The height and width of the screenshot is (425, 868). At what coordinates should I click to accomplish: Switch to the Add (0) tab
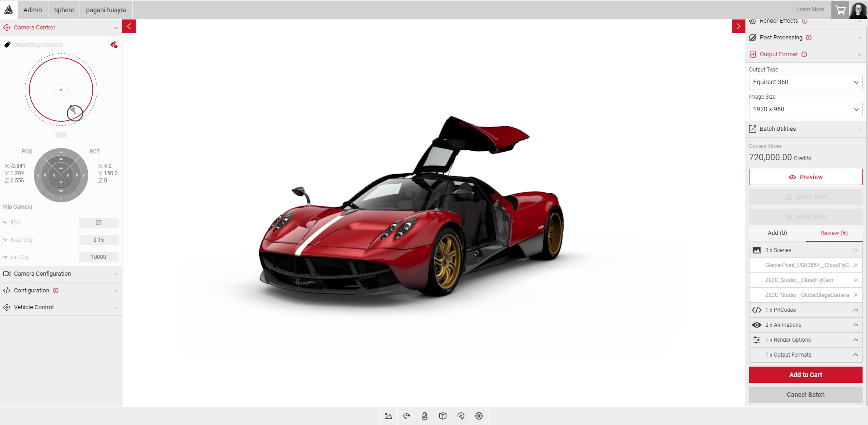pos(777,233)
